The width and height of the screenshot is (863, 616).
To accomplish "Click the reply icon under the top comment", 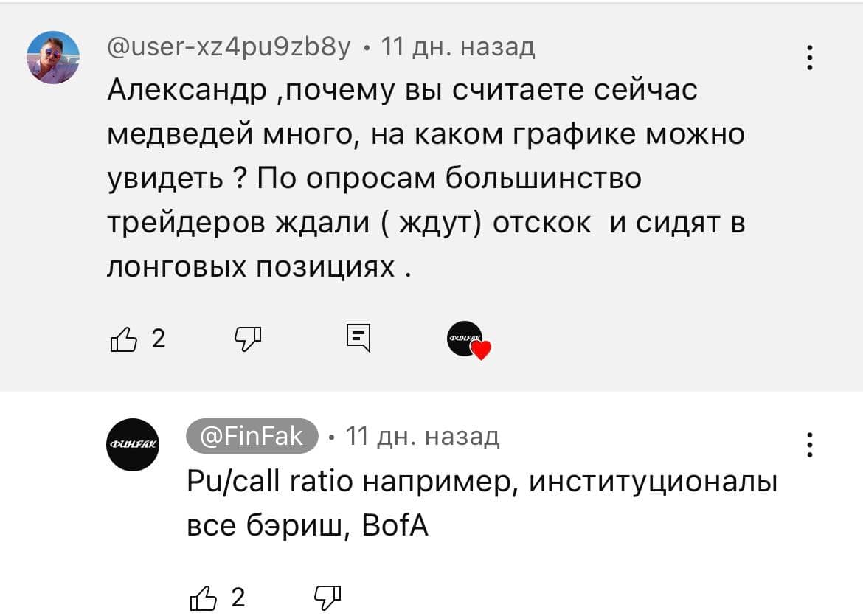I will 358,339.
